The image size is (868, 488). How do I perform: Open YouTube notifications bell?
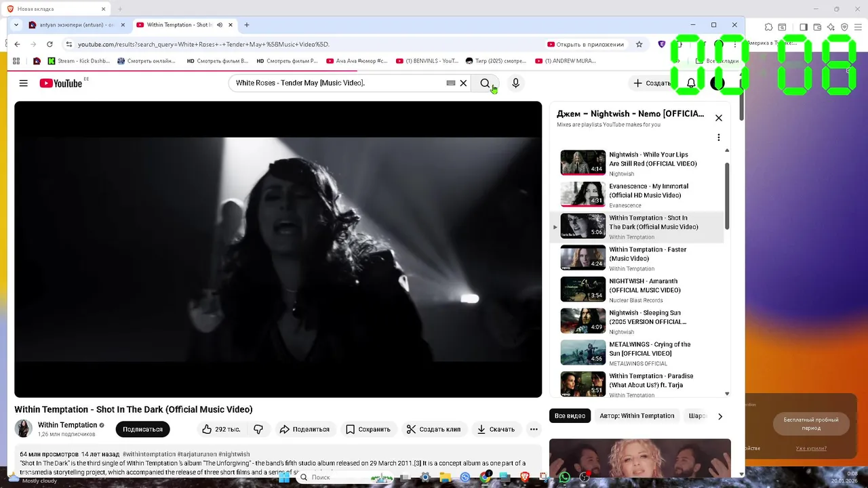691,83
